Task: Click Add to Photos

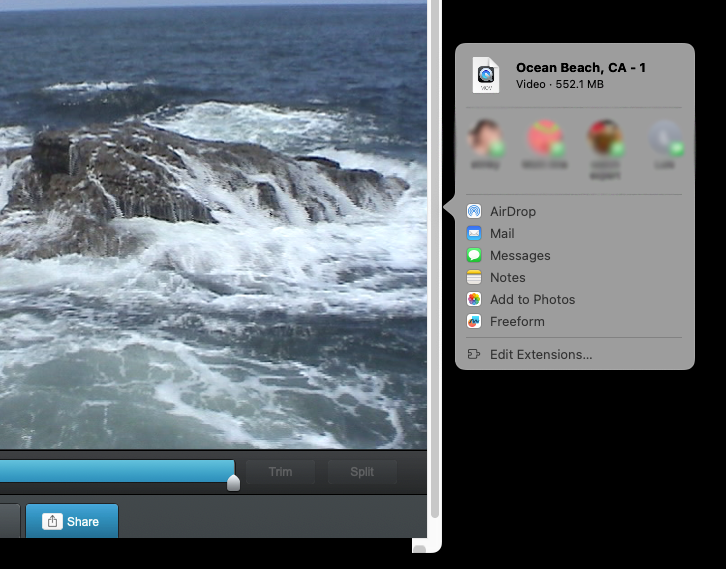Action: click(531, 299)
